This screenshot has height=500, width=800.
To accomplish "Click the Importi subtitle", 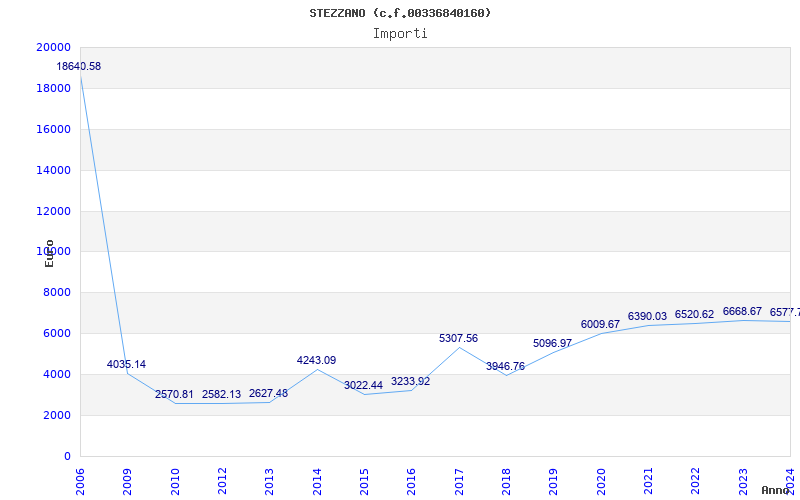I will pos(400,34).
